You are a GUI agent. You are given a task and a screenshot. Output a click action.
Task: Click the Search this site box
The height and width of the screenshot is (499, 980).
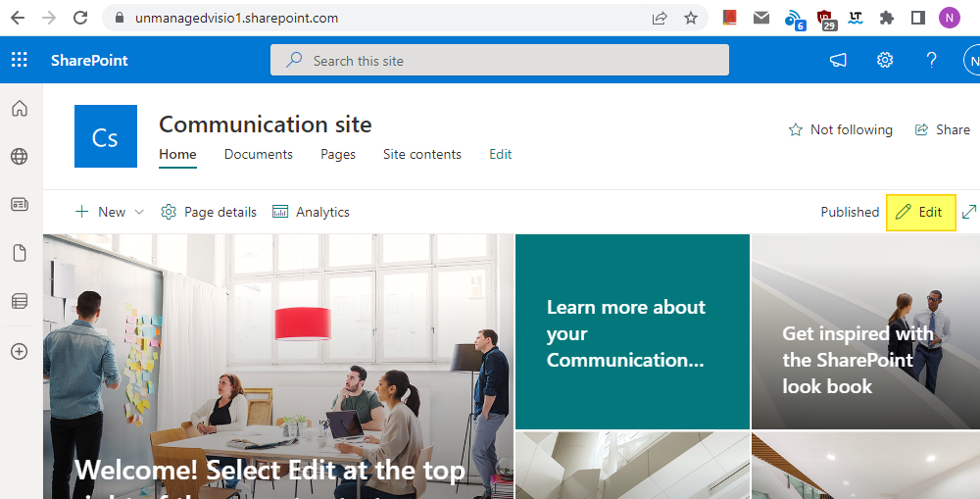[x=500, y=60]
